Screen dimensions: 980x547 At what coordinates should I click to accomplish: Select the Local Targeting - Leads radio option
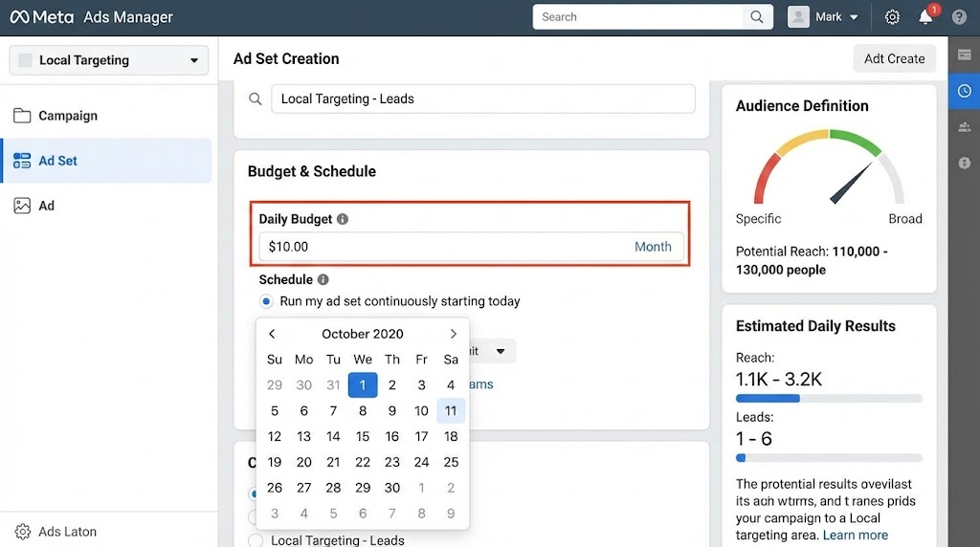point(256,540)
